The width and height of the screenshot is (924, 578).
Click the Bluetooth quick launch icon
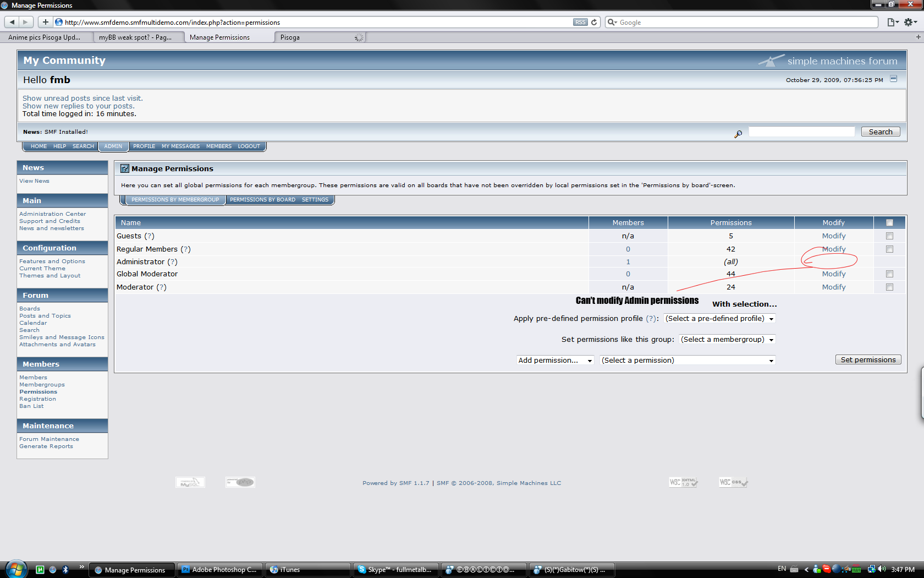pyautogui.click(x=65, y=570)
